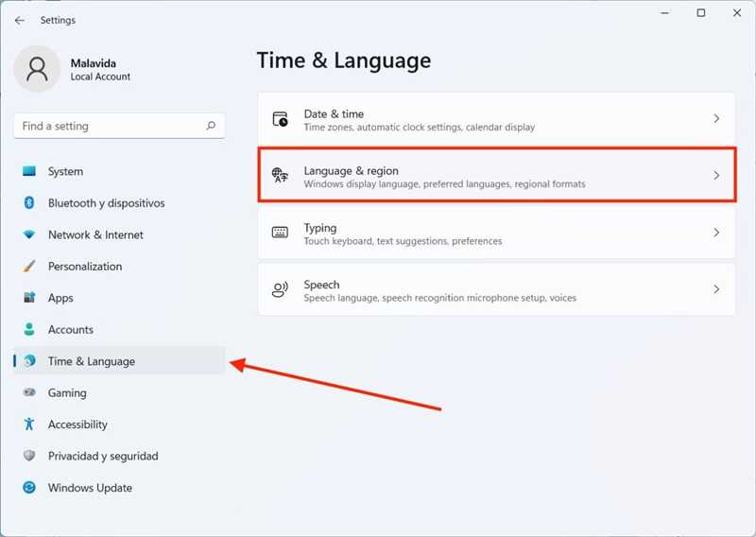The height and width of the screenshot is (537, 756).
Task: Click 'Time zones, automatic clock settings' description
Action: 419,128
